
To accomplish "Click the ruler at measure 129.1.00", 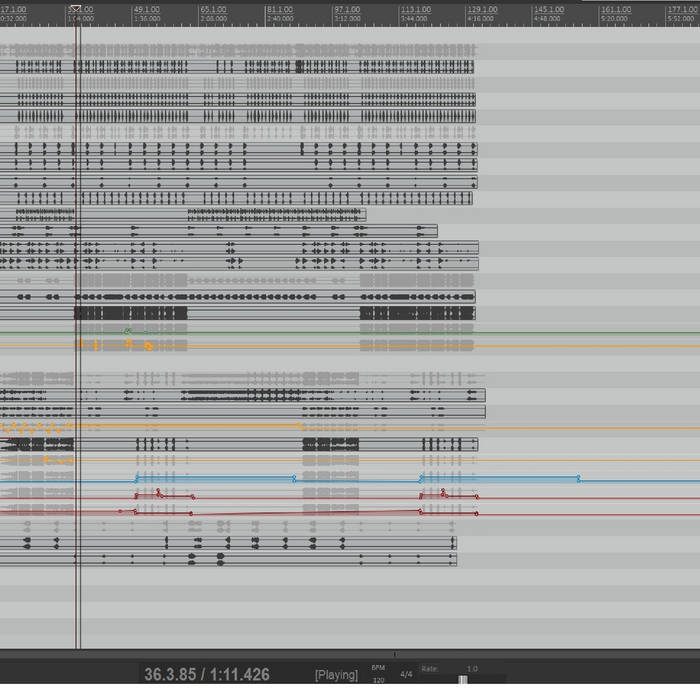I will [481, 10].
